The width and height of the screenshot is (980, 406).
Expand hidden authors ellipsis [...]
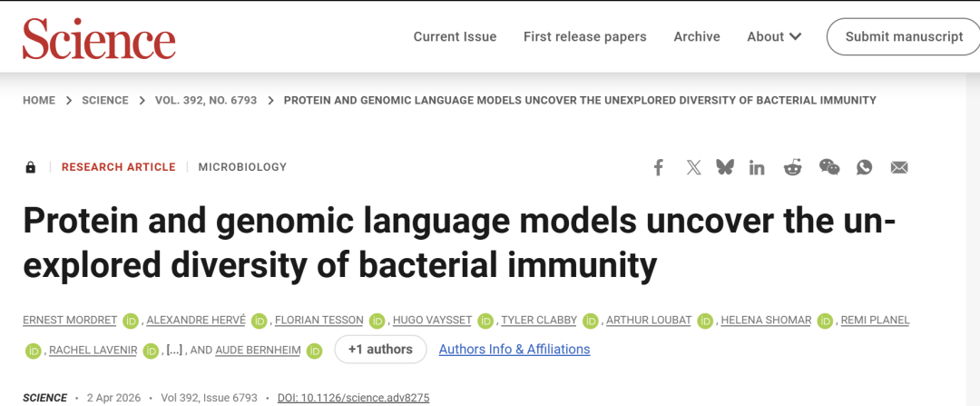pos(174,350)
